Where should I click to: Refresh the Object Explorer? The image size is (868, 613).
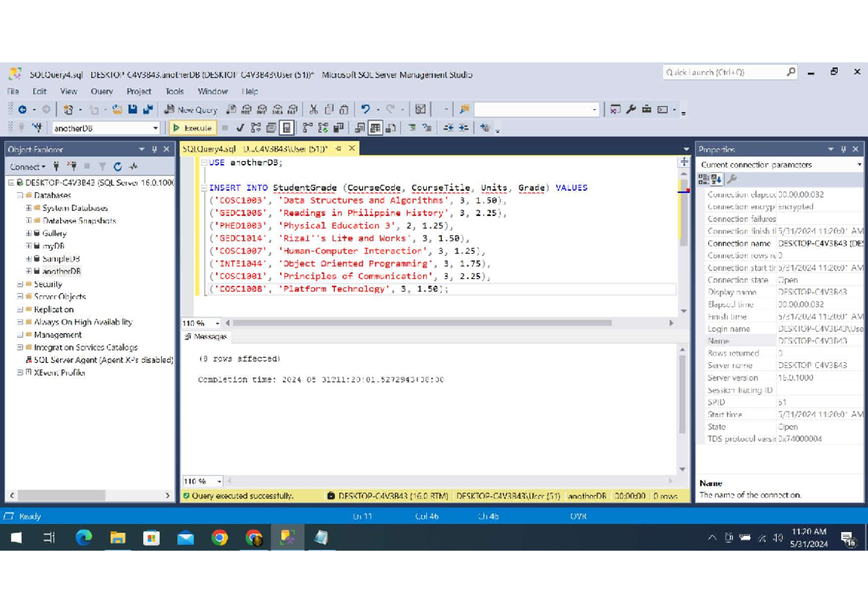click(118, 166)
